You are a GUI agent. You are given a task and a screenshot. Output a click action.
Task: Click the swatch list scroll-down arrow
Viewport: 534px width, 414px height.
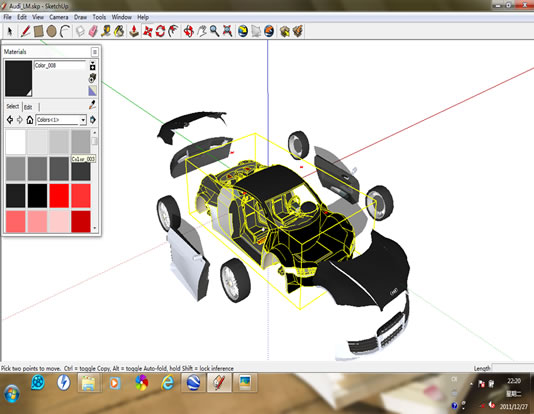[95, 228]
